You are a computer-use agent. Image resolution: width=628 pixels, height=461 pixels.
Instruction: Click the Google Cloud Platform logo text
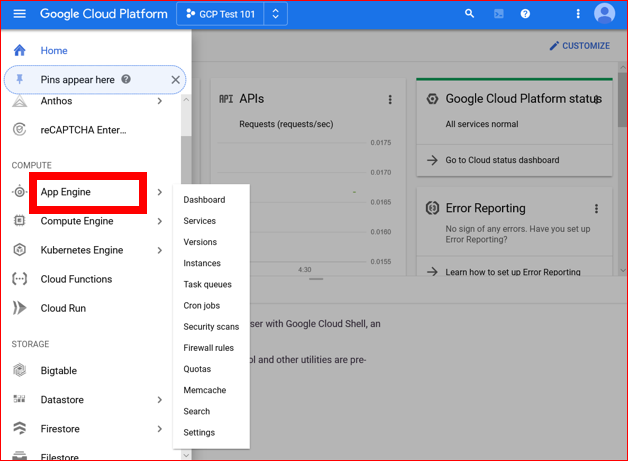click(x=104, y=14)
